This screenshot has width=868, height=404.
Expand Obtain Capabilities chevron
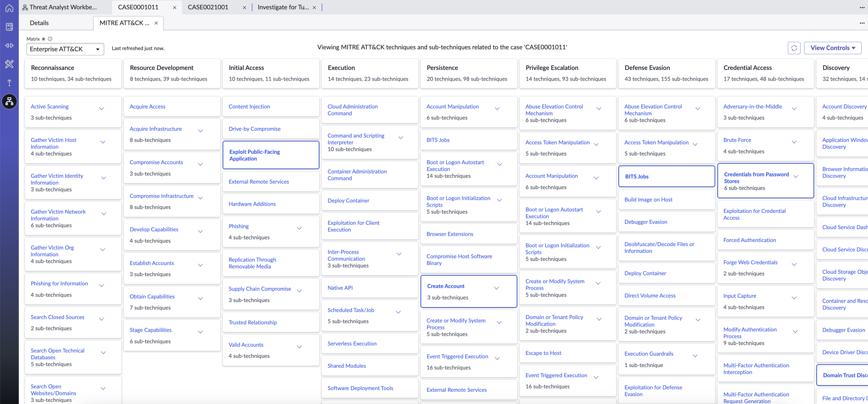click(200, 299)
